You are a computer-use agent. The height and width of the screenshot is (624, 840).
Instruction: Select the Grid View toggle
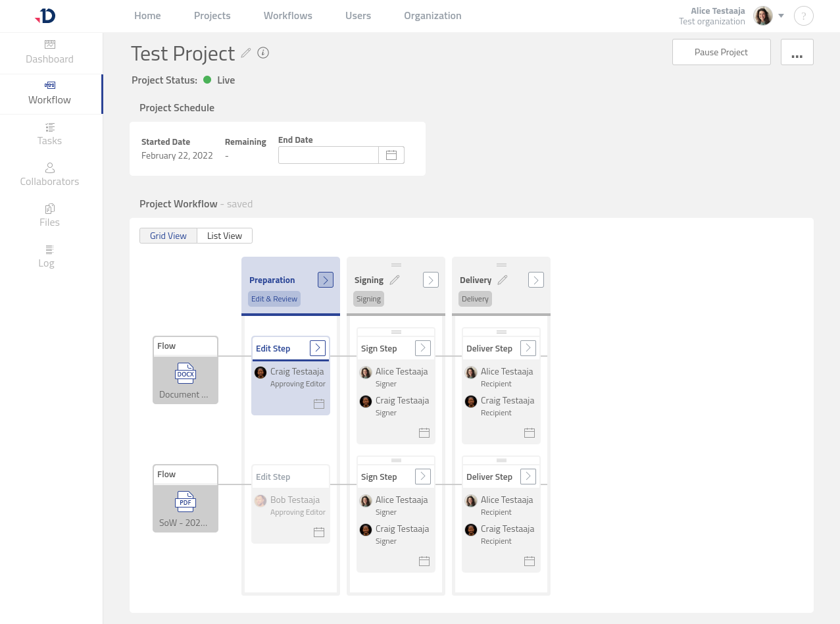click(x=168, y=236)
